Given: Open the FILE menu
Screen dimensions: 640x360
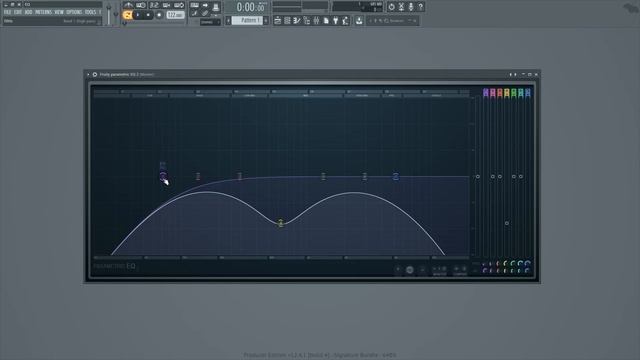Looking at the screenshot, I should coord(7,12).
